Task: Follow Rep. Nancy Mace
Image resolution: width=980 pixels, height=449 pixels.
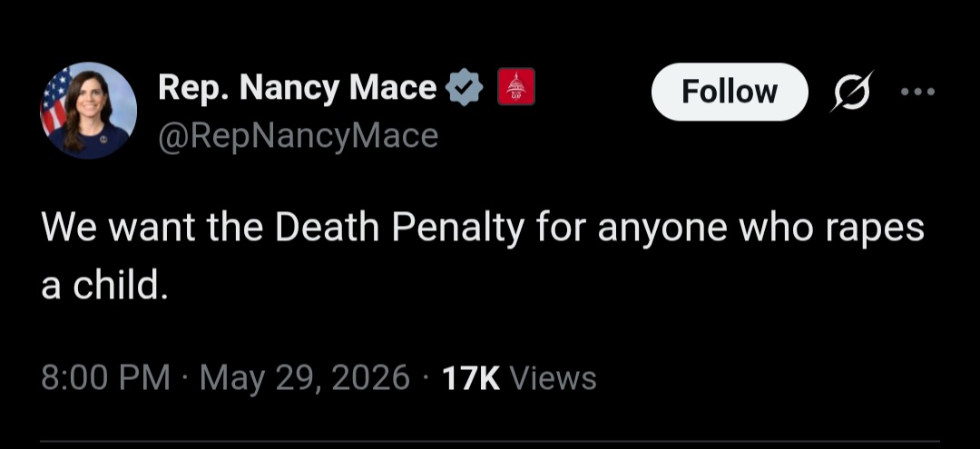Action: tap(730, 92)
